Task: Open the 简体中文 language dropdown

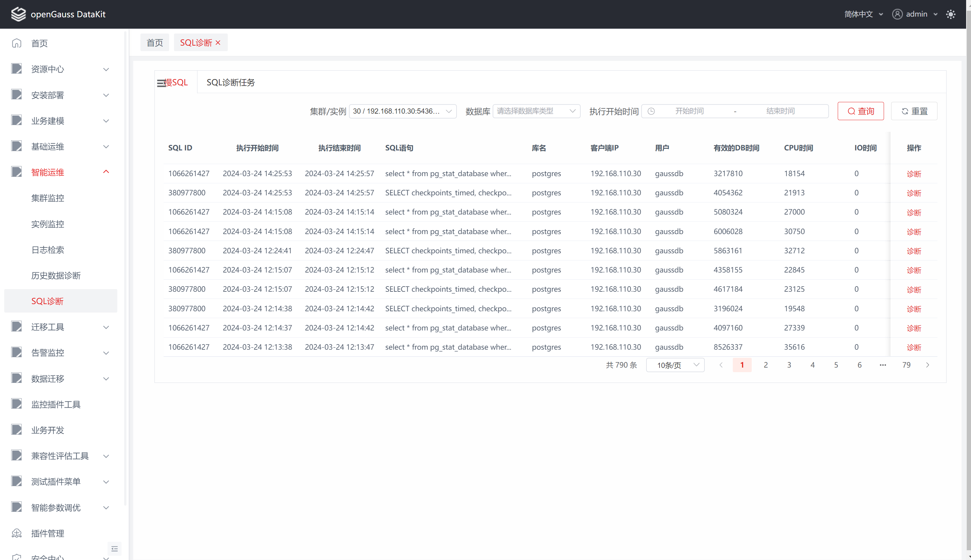Action: 863,14
